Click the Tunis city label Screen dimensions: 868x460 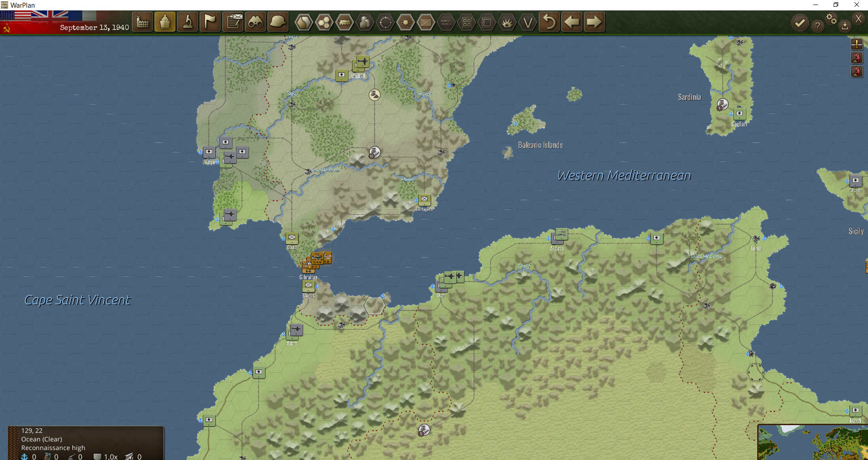tap(756, 248)
